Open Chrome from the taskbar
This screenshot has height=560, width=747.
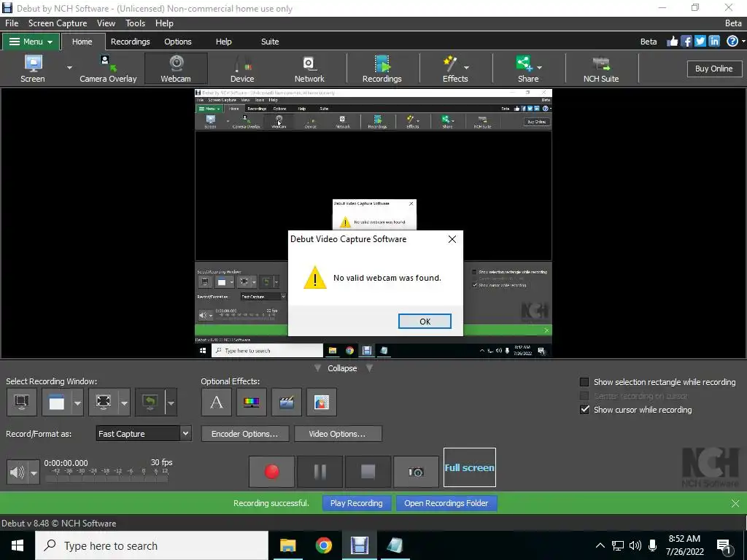point(323,545)
